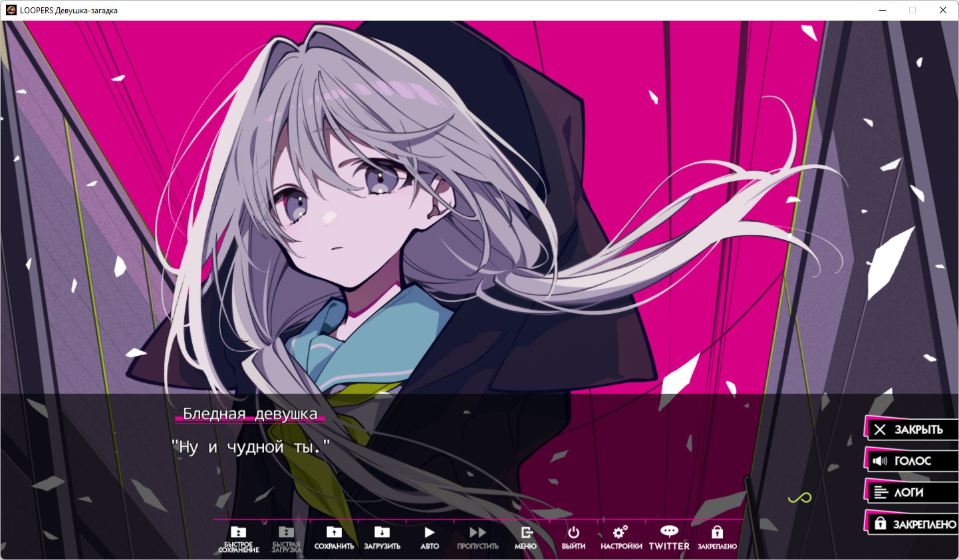The height and width of the screenshot is (560, 959).
Task: Click the Закрыть button on right panel
Action: click(x=911, y=429)
